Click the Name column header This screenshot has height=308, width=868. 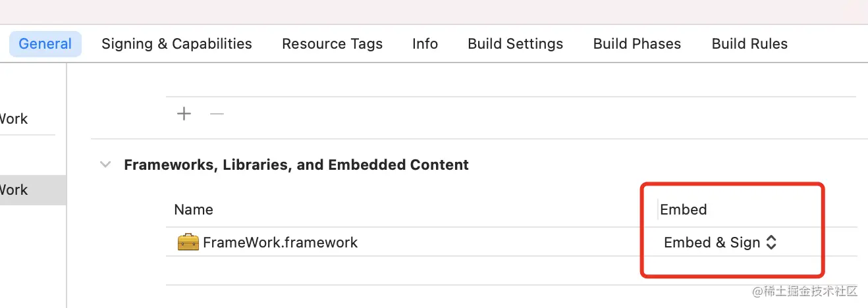pyautogui.click(x=194, y=210)
